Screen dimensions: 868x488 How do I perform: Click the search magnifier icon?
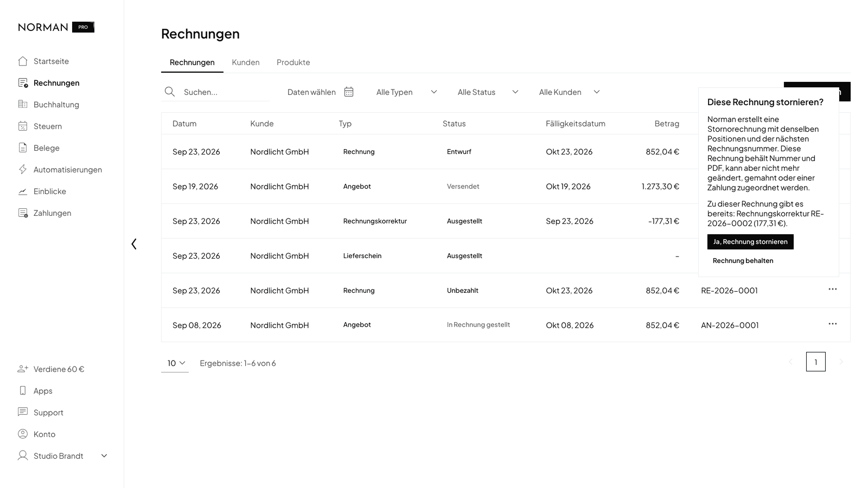tap(170, 92)
